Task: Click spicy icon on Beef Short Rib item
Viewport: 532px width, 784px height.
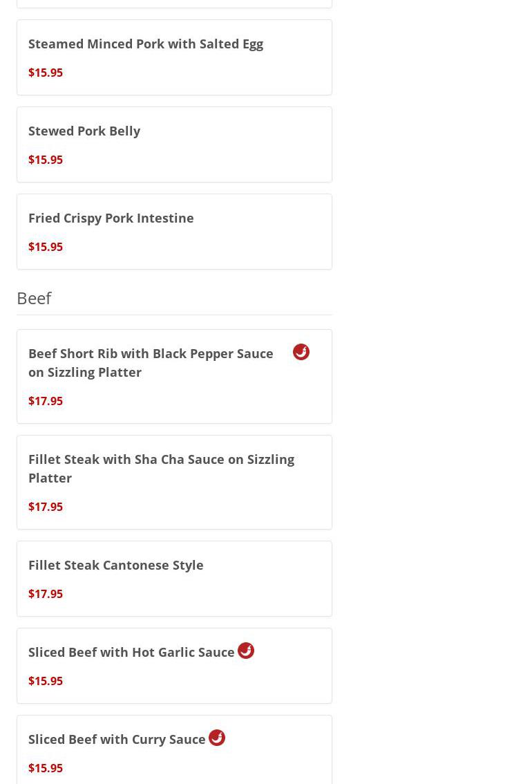Action: point(301,352)
